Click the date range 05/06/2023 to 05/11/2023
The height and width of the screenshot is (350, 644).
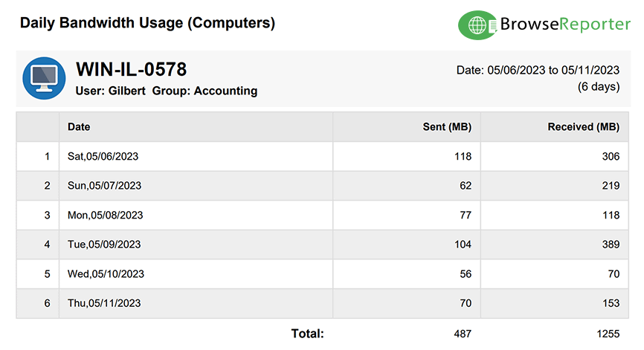538,70
